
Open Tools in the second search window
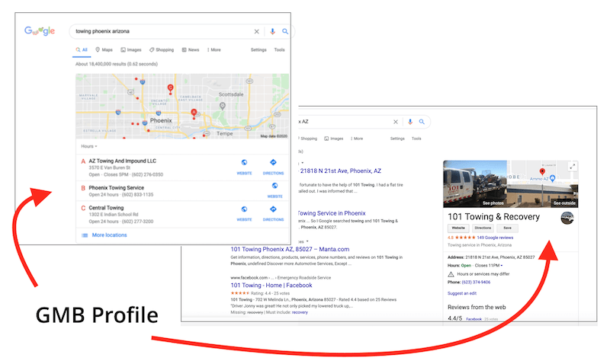416,139
